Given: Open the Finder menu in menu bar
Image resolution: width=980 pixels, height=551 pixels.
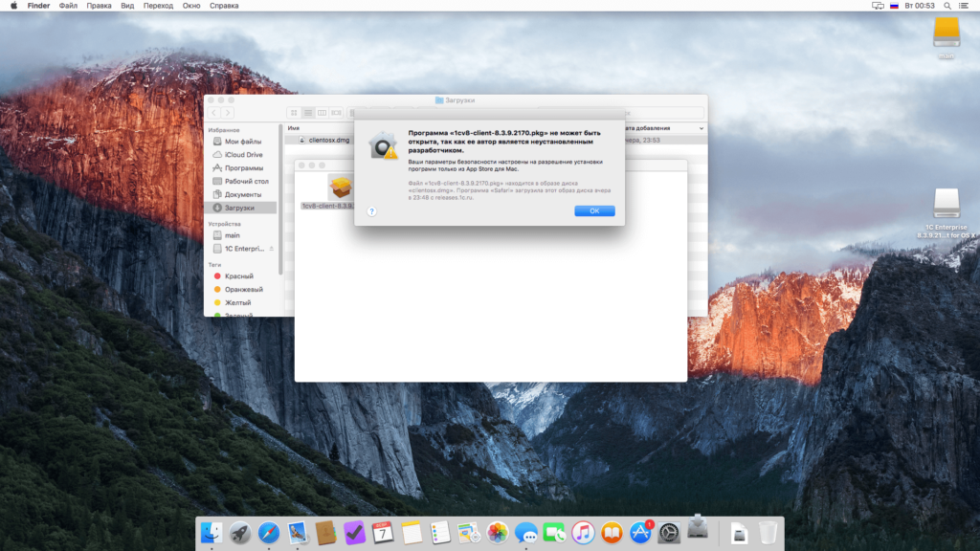Looking at the screenshot, I should click(x=38, y=6).
